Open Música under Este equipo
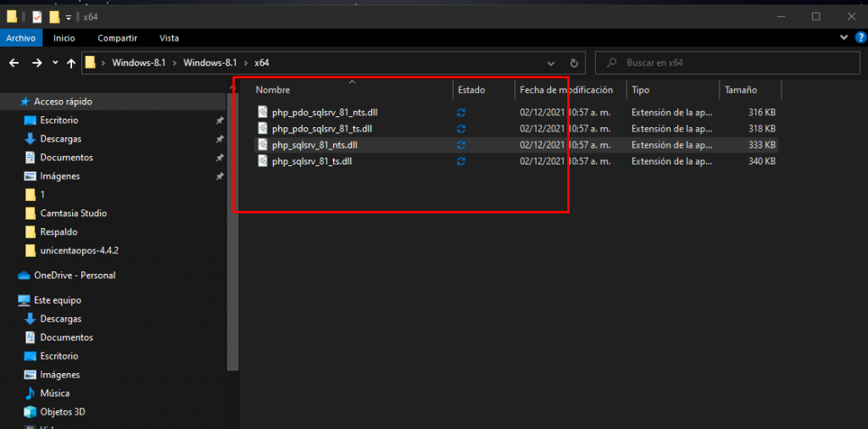The height and width of the screenshot is (429, 868). point(54,393)
